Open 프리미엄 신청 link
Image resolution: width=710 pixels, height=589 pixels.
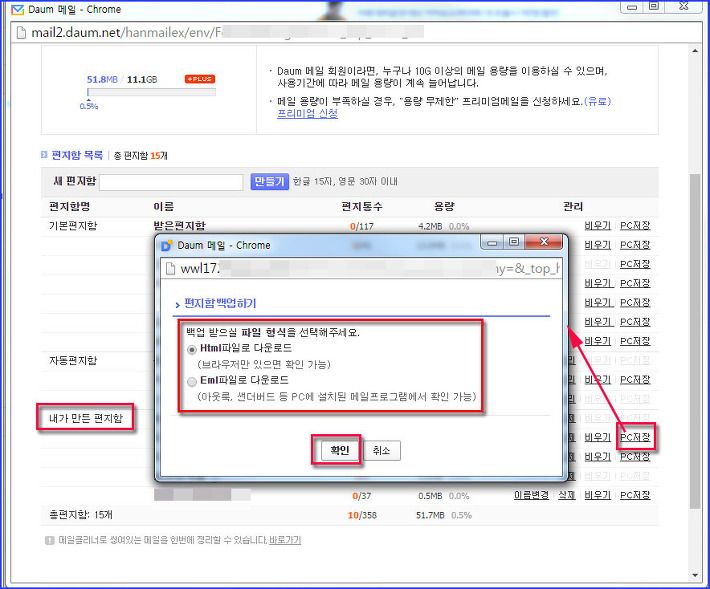point(307,113)
